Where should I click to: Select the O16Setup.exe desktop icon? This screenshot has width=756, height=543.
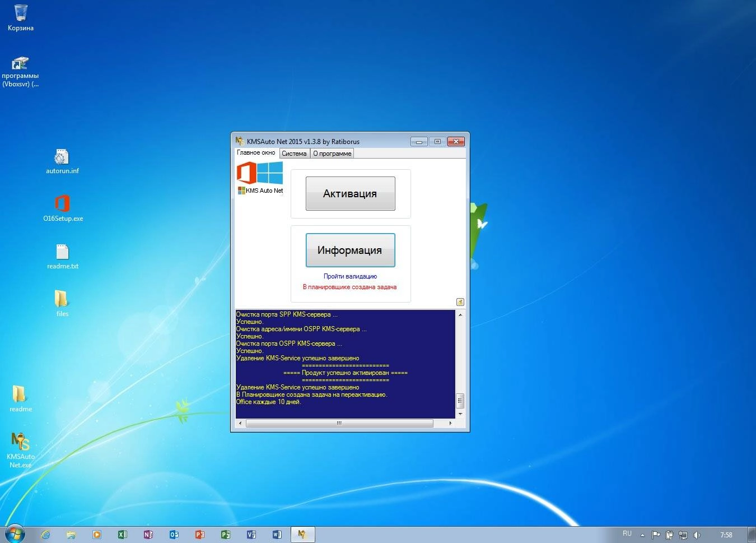tap(63, 208)
